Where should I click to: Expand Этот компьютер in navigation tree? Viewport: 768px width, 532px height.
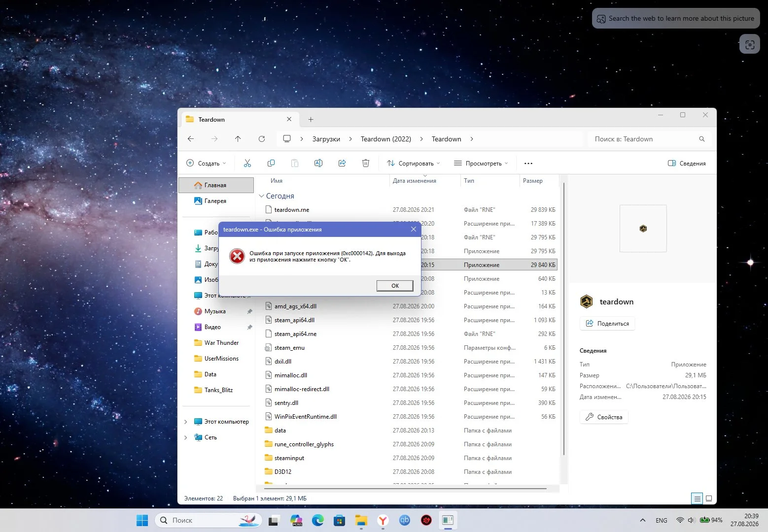(185, 422)
